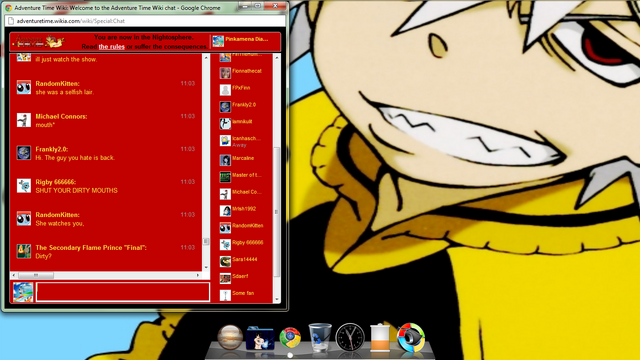Click Michael Connors' avatar in the chat messages

(24, 120)
